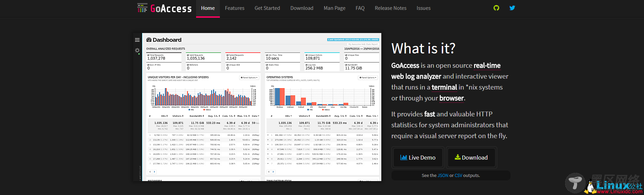Click the Unique Visitors card value 109,871
Viewport: 644px width, 195px height.
[313, 59]
